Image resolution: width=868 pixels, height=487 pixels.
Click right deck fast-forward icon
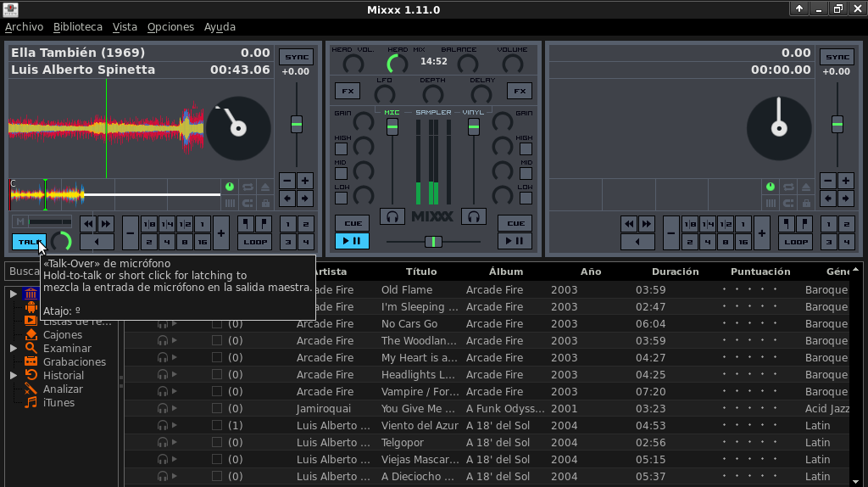tap(647, 224)
